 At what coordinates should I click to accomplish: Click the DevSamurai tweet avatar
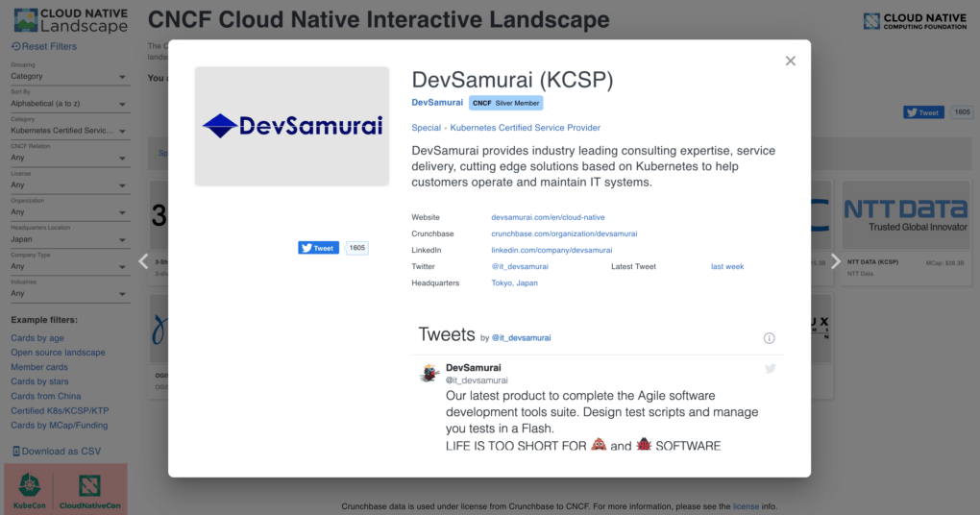[429, 373]
